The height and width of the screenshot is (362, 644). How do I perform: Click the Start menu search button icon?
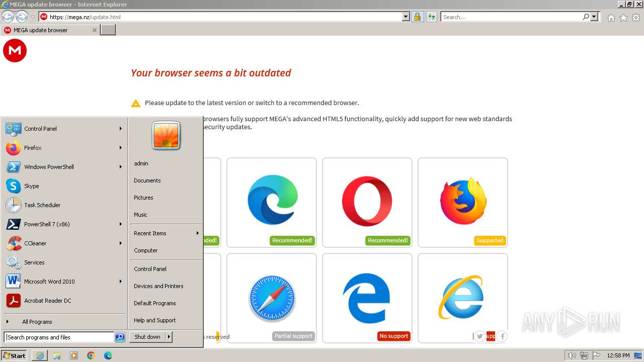click(120, 337)
